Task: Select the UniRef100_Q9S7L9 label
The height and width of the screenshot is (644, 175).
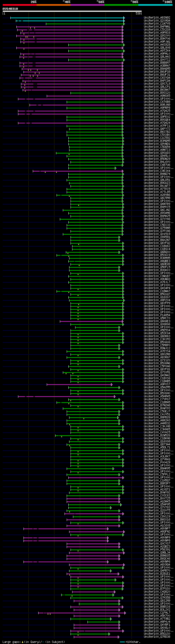Action: (157, 84)
